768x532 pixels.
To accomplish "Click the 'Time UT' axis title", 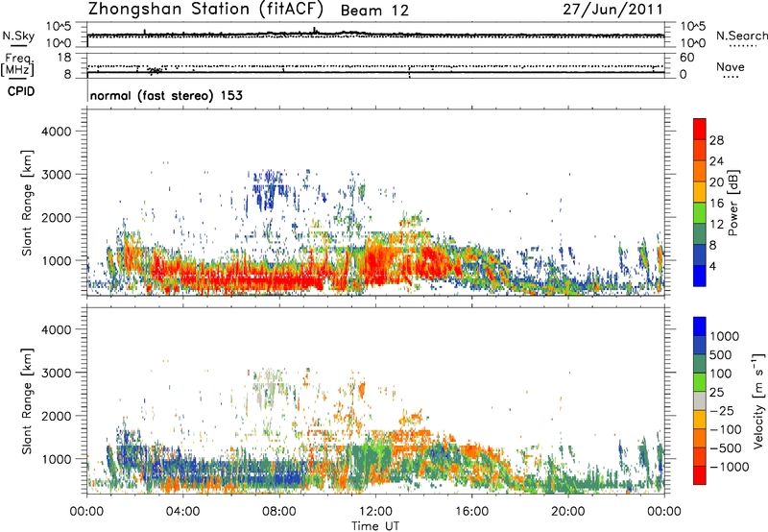I will pos(375,526).
